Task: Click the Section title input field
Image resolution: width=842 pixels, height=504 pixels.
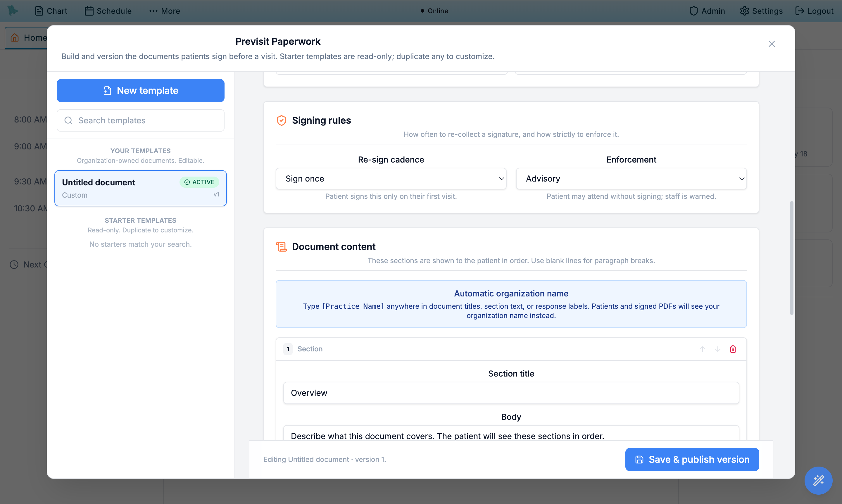Action: 511,393
